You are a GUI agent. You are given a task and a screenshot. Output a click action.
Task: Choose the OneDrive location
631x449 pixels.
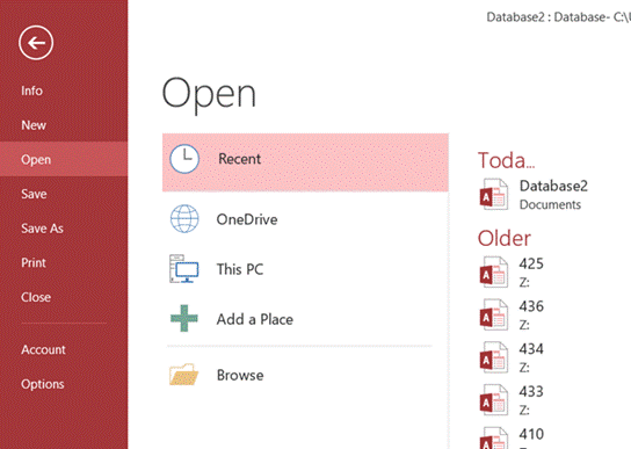tap(247, 220)
